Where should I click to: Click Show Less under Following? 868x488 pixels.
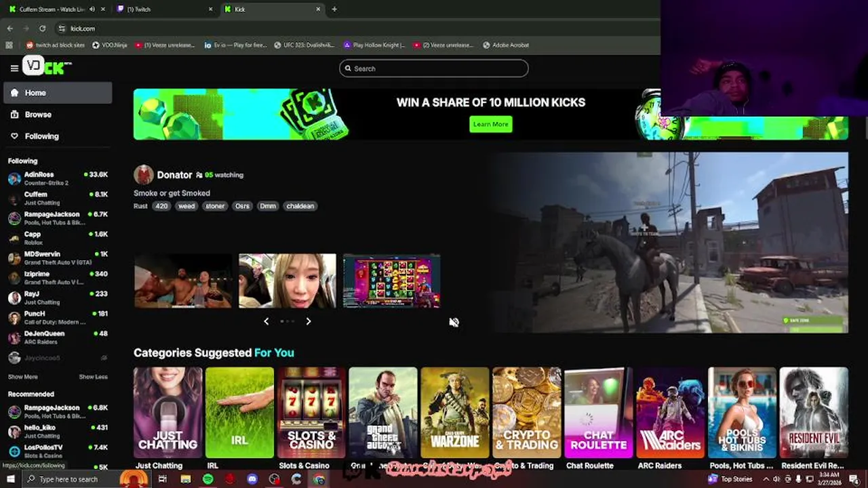pyautogui.click(x=93, y=377)
